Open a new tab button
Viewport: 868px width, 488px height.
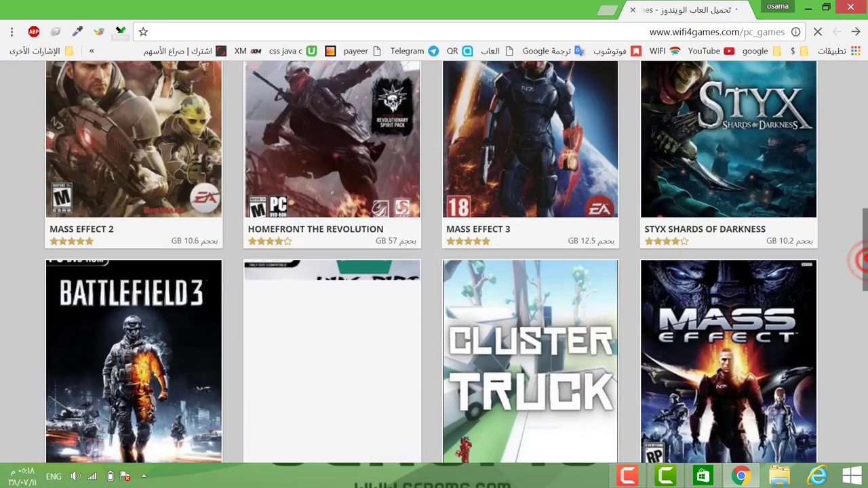608,9
